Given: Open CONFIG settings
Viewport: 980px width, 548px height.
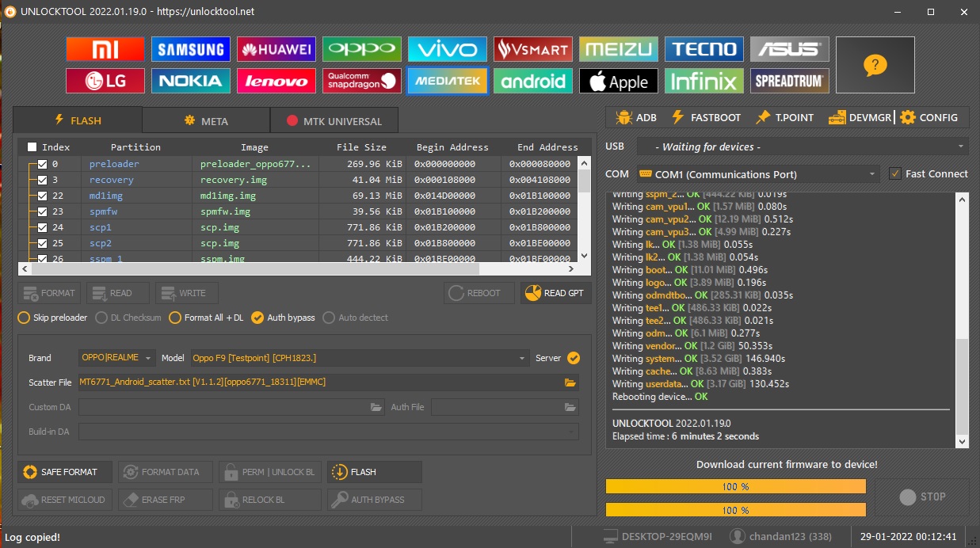Looking at the screenshot, I should click(929, 117).
